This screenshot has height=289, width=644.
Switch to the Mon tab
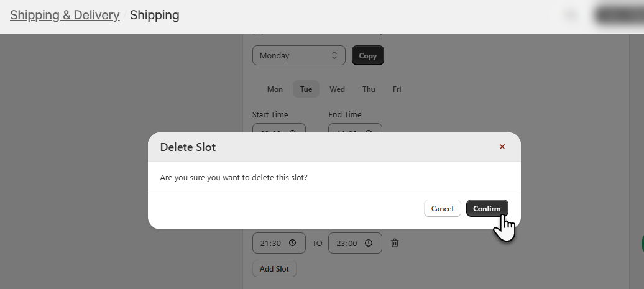(x=275, y=89)
